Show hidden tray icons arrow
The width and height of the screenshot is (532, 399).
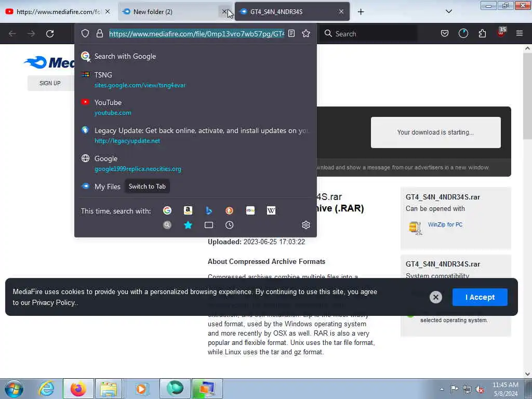442,389
